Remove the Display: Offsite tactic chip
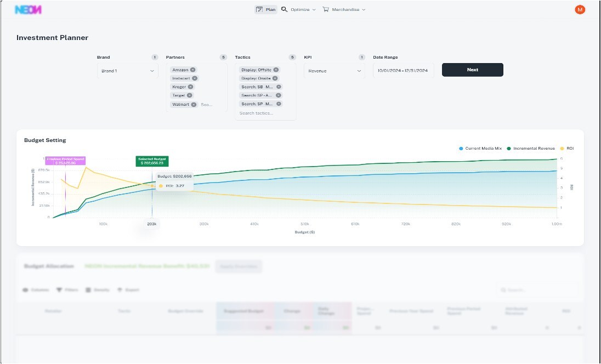 pyautogui.click(x=276, y=70)
